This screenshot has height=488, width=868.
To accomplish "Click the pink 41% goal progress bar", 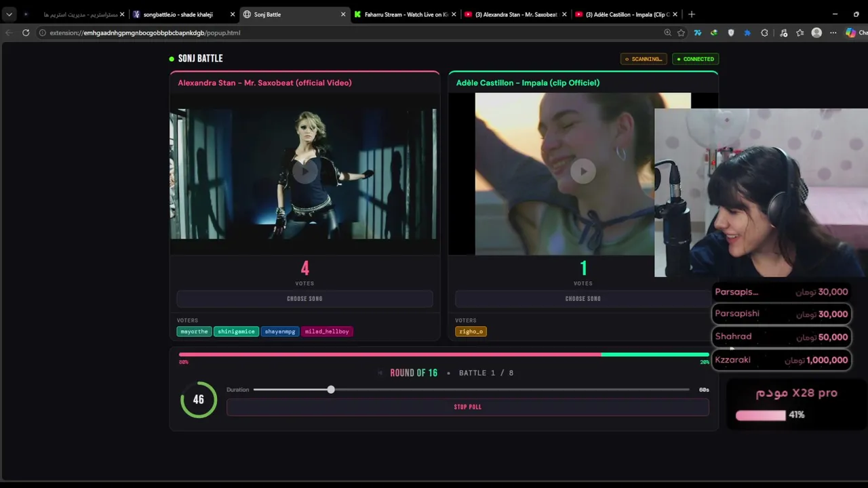I will 761,415.
